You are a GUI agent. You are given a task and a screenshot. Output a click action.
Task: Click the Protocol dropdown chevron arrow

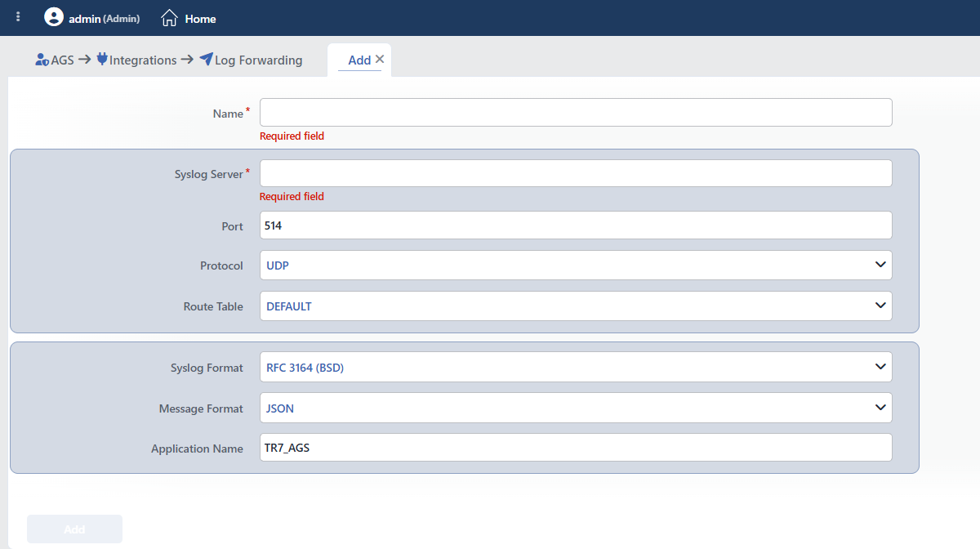880,265
